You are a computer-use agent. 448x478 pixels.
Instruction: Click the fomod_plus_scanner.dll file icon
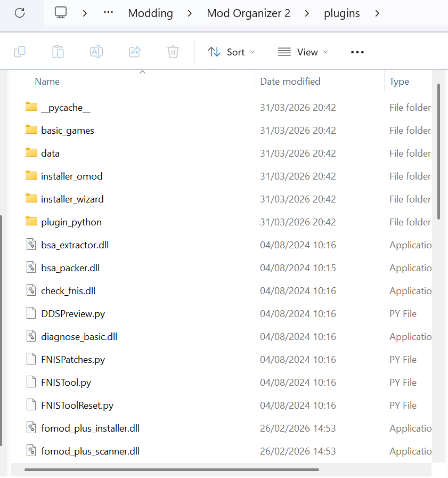[x=31, y=451]
